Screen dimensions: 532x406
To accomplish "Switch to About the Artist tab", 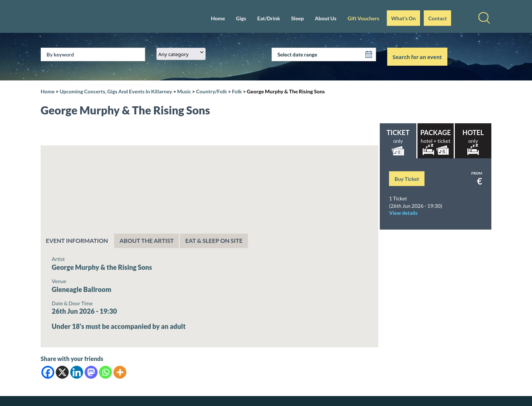I will 146,241.
